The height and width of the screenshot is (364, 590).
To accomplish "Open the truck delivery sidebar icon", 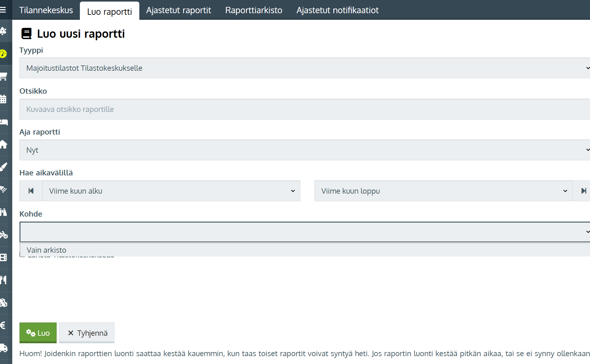I will (x=4, y=348).
